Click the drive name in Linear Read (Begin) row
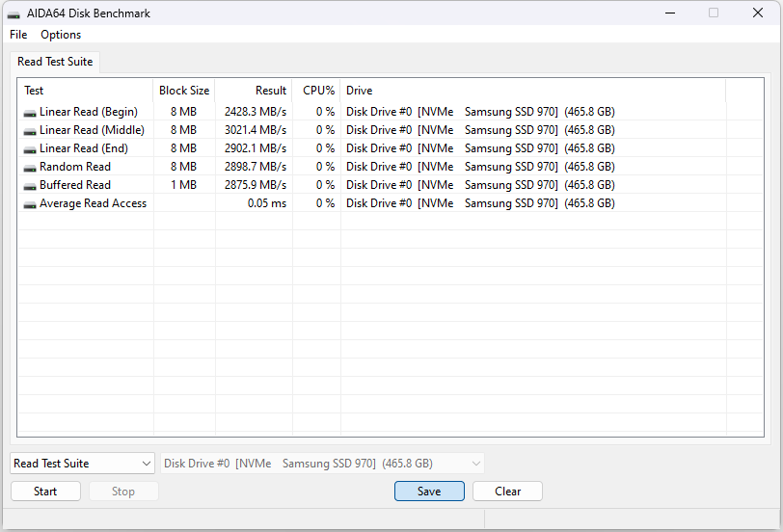The height and width of the screenshot is (532, 783). click(x=480, y=112)
